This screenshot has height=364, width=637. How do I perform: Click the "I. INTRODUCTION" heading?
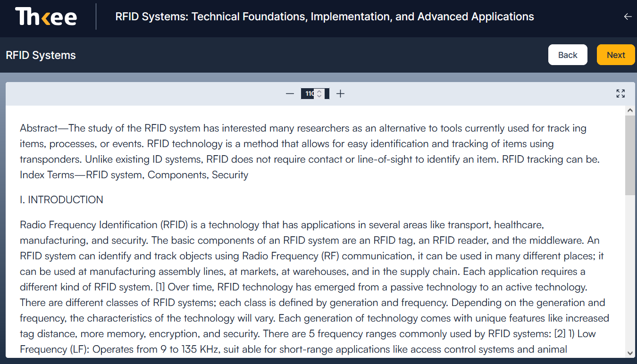pyautogui.click(x=62, y=200)
